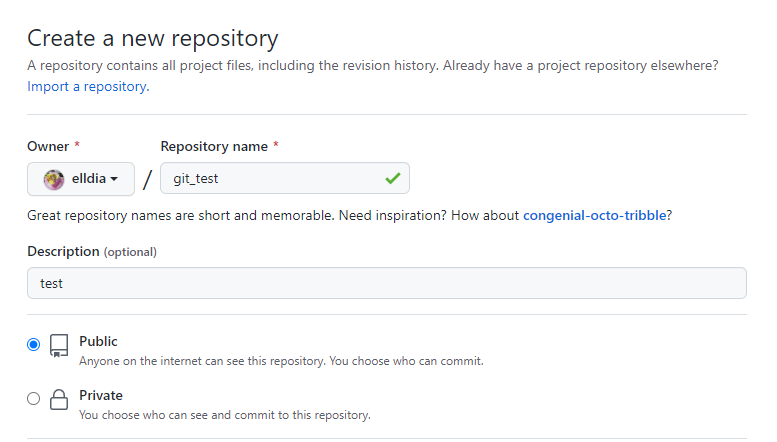Focus the Description input containing test
The width and height of the screenshot is (777, 442).
point(386,283)
